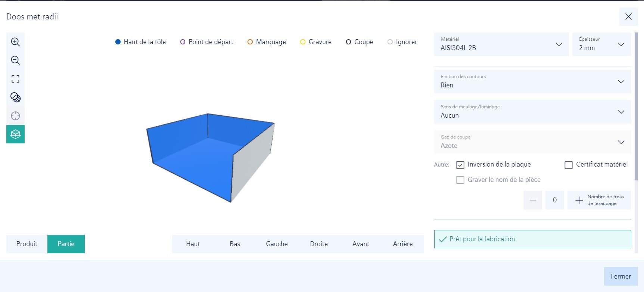The image size is (644, 292).
Task: Open Matériel dropdown showing AISI304L 2B
Action: [501, 44]
